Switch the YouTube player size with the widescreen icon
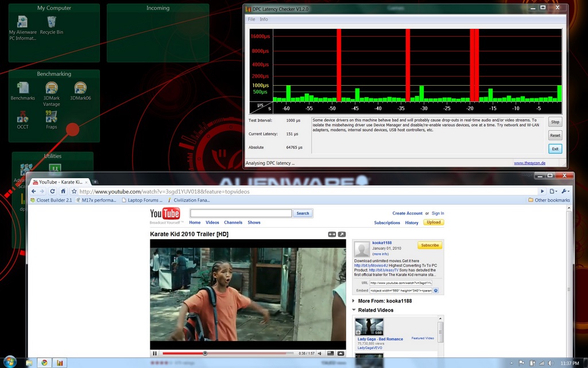The image size is (588, 368). 330,354
